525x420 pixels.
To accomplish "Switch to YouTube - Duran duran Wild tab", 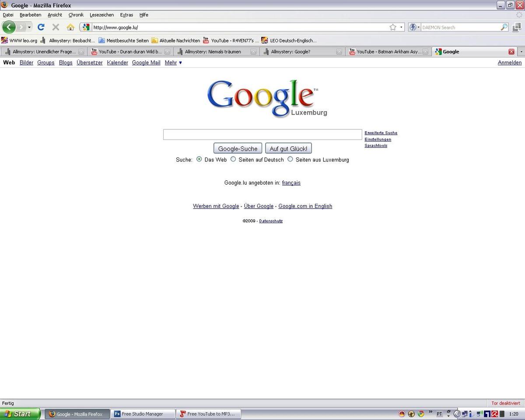I will click(x=130, y=52).
